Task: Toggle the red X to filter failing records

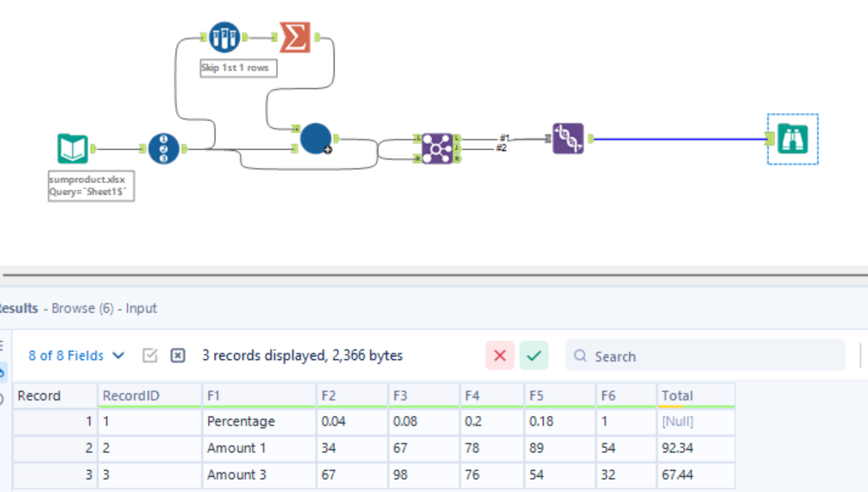Action: [x=500, y=356]
